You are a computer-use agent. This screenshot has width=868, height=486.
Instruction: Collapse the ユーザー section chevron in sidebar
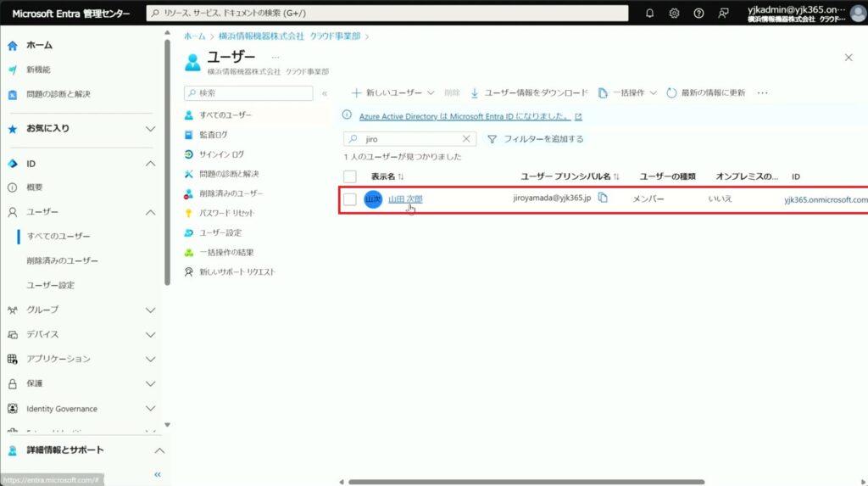150,212
